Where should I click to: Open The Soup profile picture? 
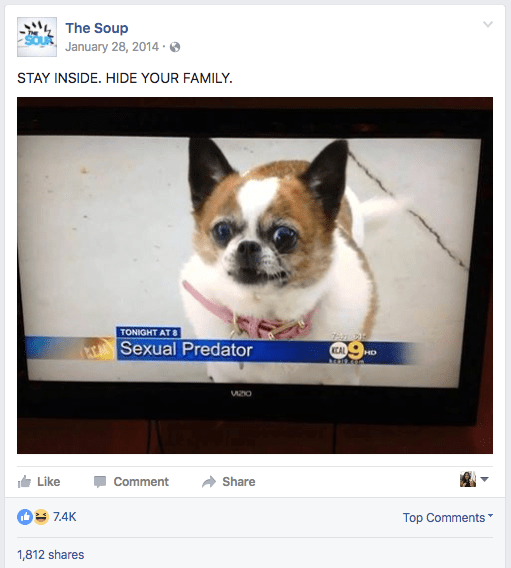point(37,37)
